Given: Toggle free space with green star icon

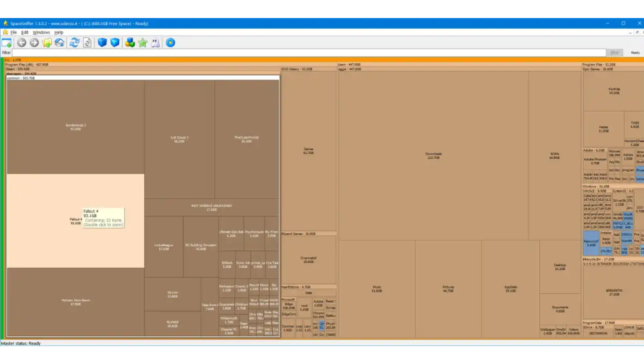Looking at the screenshot, I should [143, 43].
